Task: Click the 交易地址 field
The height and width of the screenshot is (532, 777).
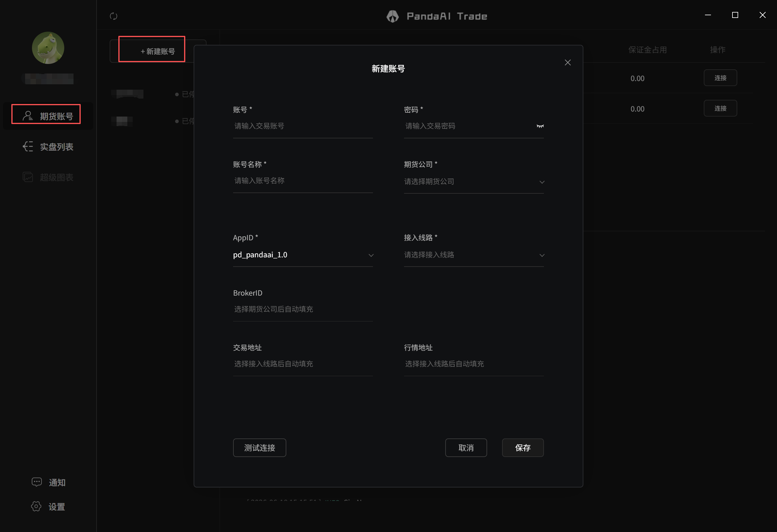Action: [x=303, y=364]
